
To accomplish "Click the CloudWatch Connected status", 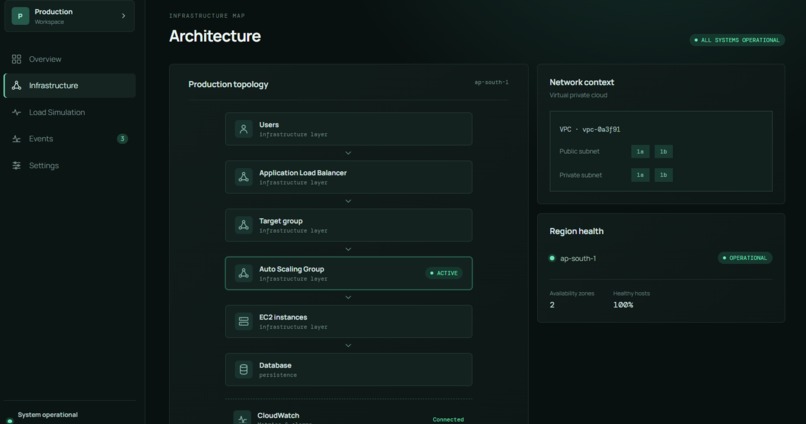I will tap(448, 419).
